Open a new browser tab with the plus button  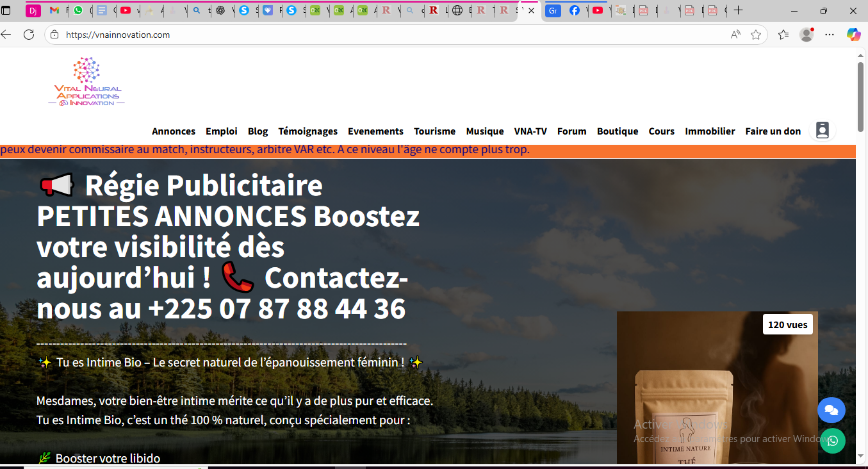739,10
